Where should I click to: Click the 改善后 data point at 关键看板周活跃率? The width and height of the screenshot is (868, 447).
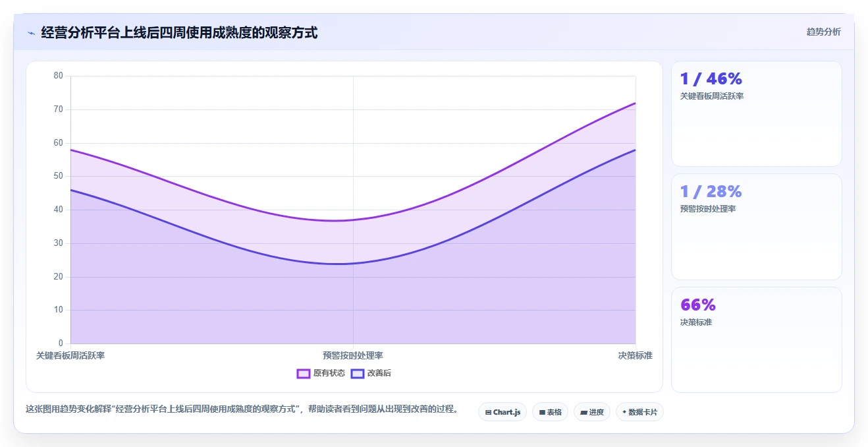pyautogui.click(x=71, y=190)
